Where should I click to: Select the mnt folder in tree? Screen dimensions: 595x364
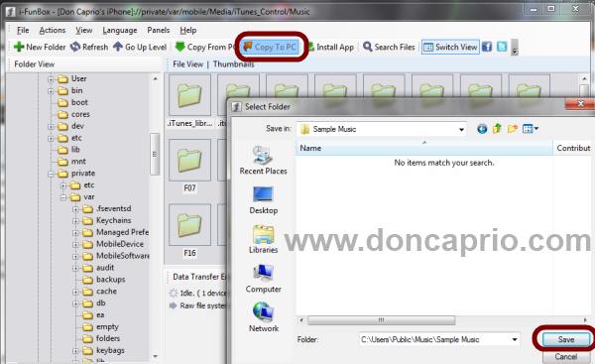point(78,161)
